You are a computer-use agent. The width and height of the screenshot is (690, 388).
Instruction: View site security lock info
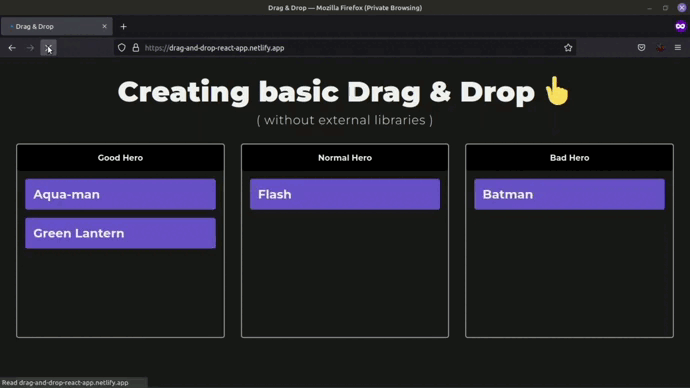[x=136, y=48]
